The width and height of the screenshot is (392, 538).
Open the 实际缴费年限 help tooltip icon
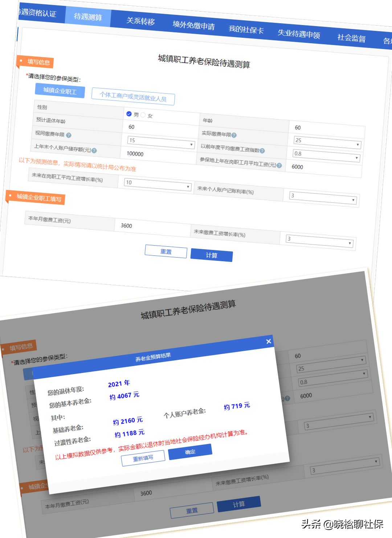pyautogui.click(x=234, y=135)
